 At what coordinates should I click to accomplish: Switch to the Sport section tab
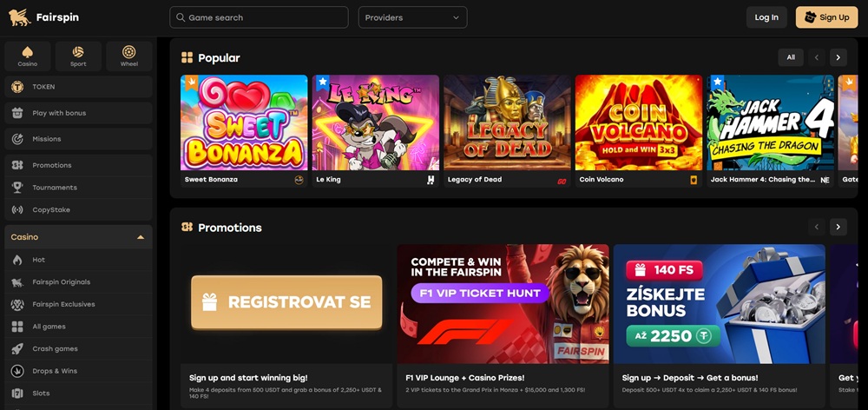point(78,56)
